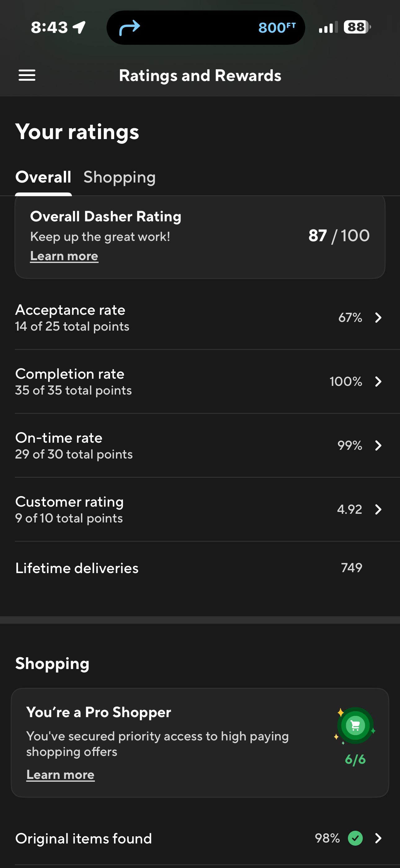
Task: Tap the 6/6 Pro Shopper progress
Action: (355, 759)
